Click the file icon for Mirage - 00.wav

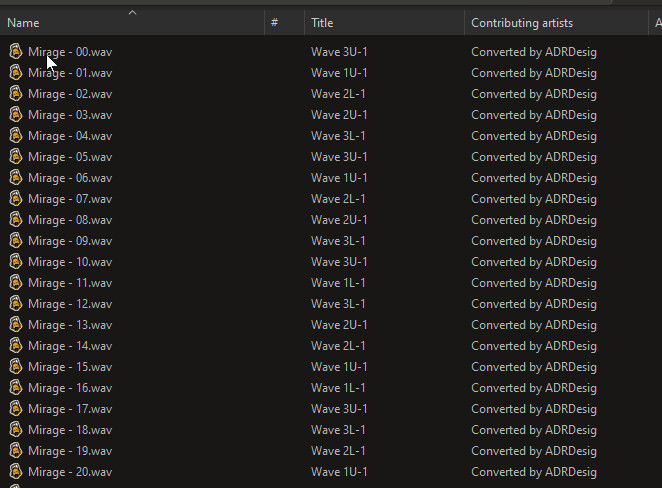click(x=16, y=52)
